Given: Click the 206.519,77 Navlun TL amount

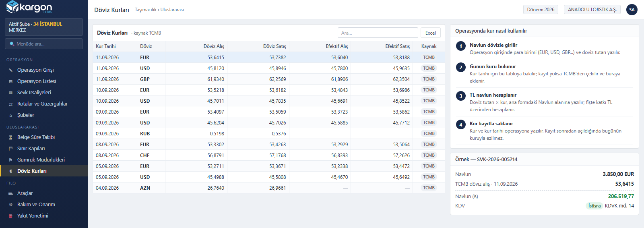Looking at the screenshot, I should point(621,197).
